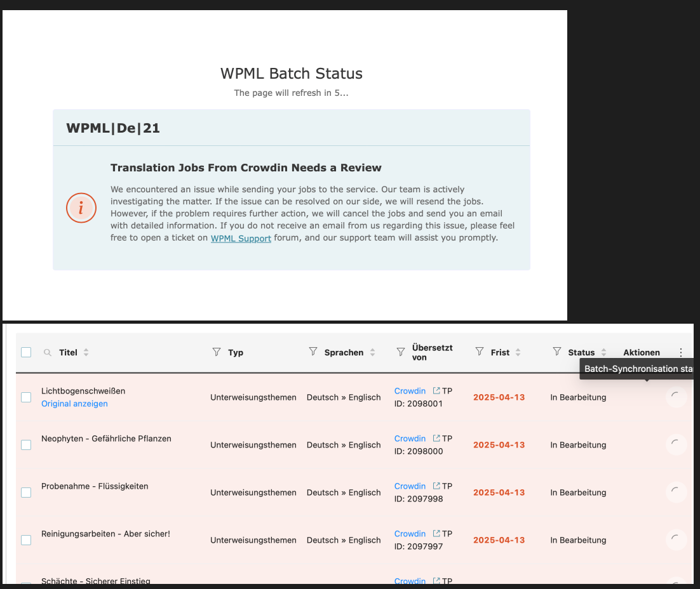The width and height of the screenshot is (700, 589).
Task: Select checkbox for Lichtbogenschweißen row
Action: click(x=26, y=397)
